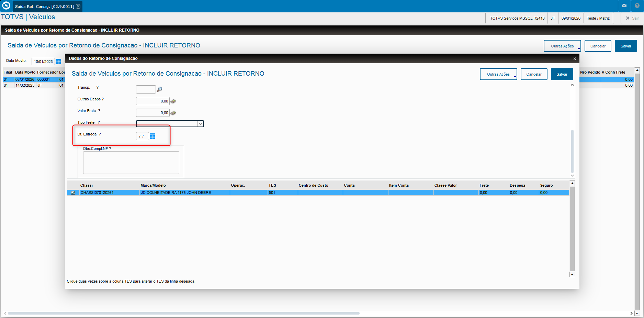Click Salvar in the dialog

[x=562, y=74]
